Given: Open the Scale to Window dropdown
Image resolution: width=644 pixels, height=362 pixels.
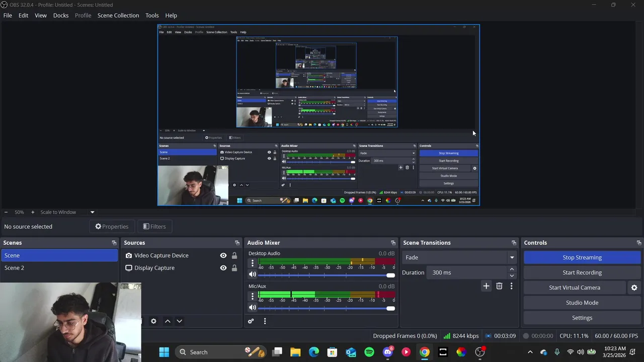Looking at the screenshot, I should pos(67,212).
